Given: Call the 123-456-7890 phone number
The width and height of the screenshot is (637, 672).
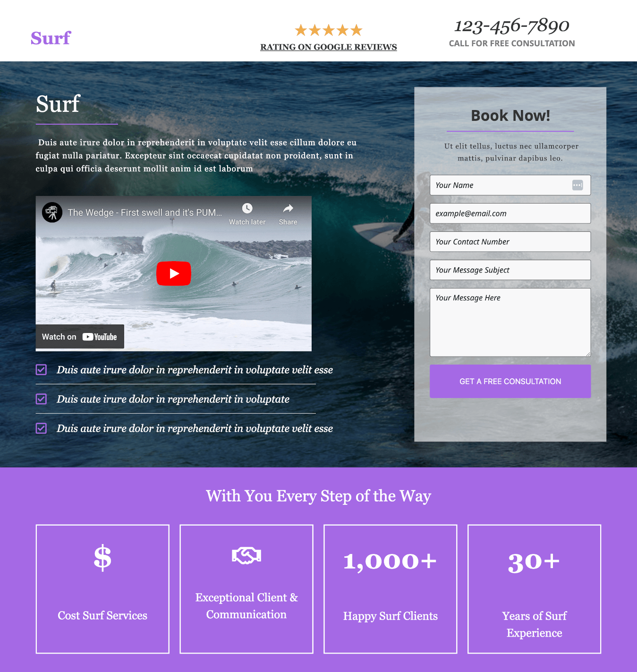Looking at the screenshot, I should [x=512, y=26].
